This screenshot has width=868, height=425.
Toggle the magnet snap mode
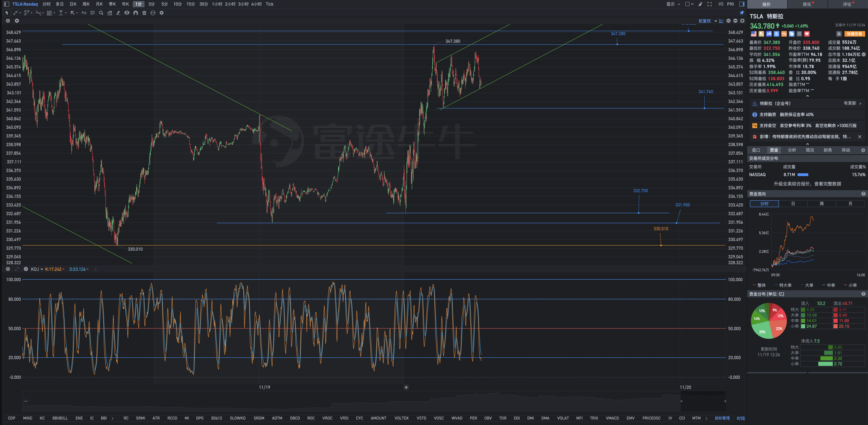tap(136, 13)
